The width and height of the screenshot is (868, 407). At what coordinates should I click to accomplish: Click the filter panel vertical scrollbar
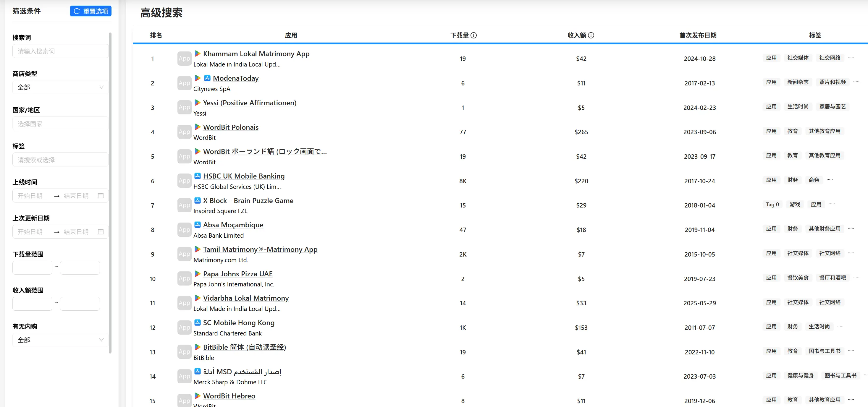(x=110, y=192)
